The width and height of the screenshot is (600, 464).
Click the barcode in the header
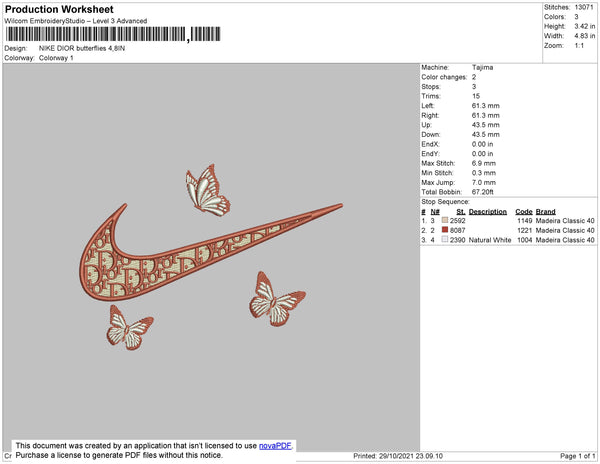click(113, 34)
